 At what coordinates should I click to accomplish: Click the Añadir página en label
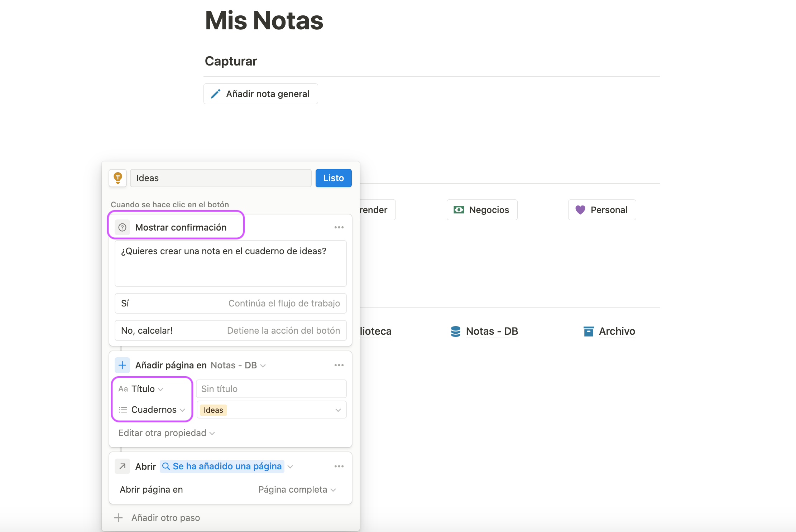coord(171,365)
